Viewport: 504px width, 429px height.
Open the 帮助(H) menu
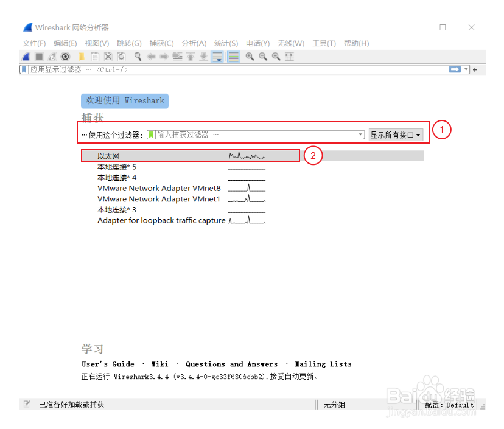pos(357,43)
